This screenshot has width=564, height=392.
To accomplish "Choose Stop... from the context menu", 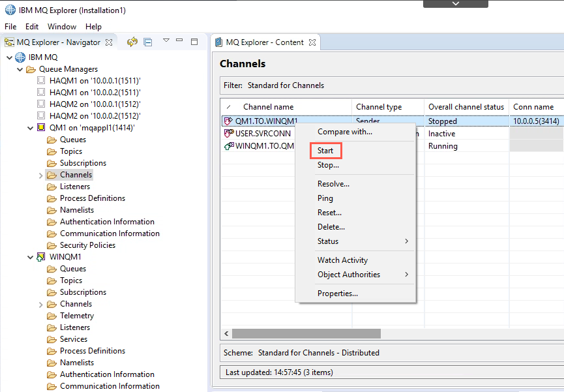I will (x=355, y=165).
